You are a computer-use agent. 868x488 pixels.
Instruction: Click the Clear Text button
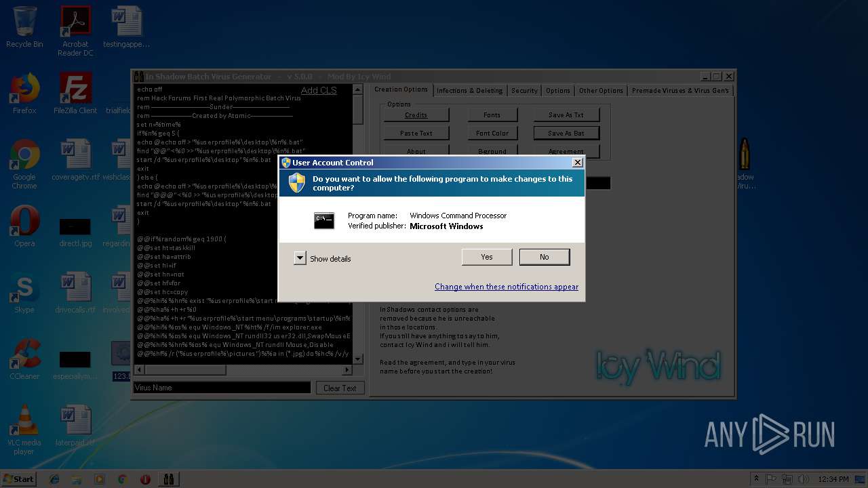click(340, 388)
